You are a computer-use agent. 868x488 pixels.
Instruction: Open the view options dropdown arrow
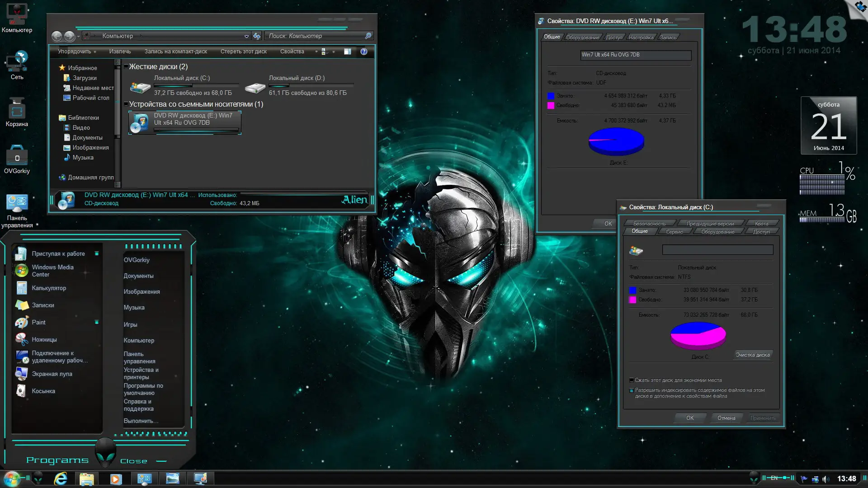click(334, 52)
